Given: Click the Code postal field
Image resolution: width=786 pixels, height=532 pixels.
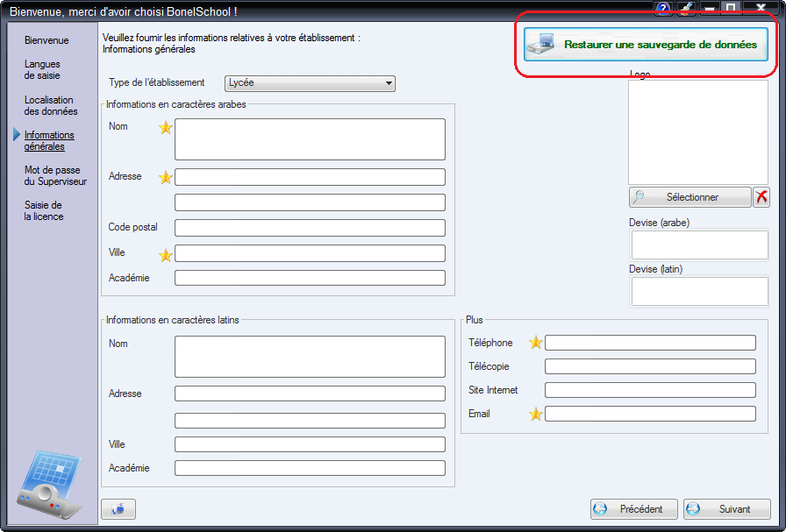Looking at the screenshot, I should click(x=310, y=228).
